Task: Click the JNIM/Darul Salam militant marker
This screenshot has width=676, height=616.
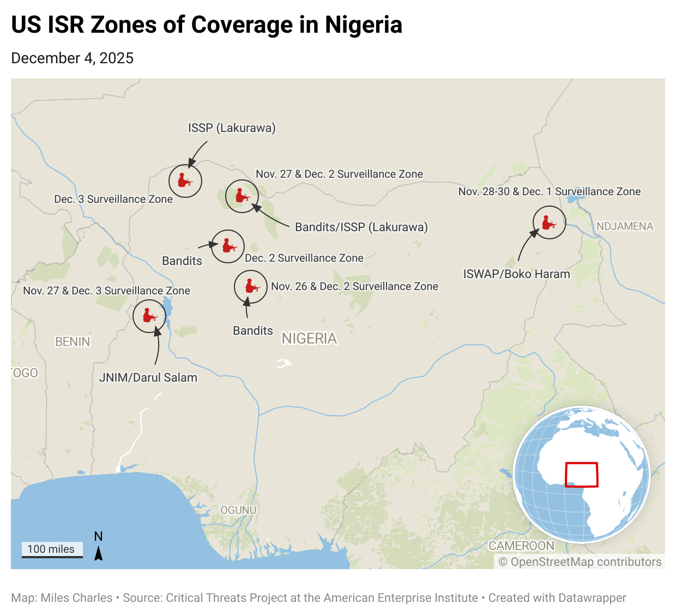Action: tap(149, 316)
